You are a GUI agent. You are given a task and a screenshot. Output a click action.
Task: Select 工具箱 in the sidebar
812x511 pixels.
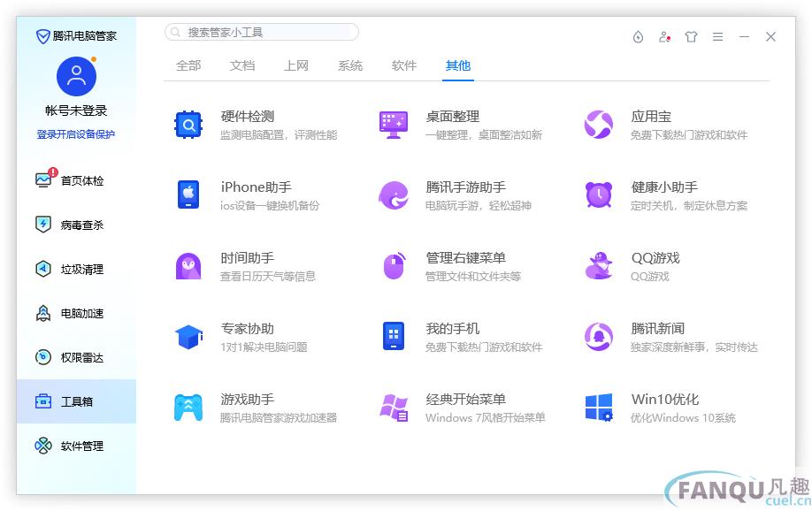point(76,401)
